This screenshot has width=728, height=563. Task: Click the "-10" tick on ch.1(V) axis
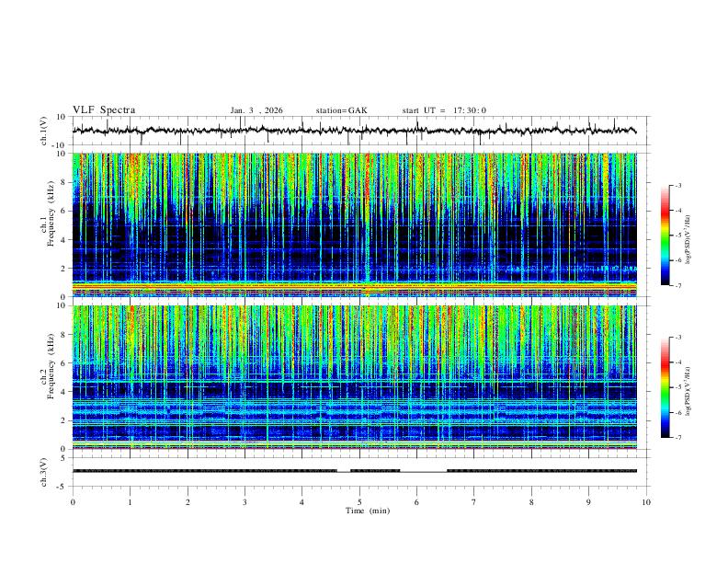tap(61, 145)
